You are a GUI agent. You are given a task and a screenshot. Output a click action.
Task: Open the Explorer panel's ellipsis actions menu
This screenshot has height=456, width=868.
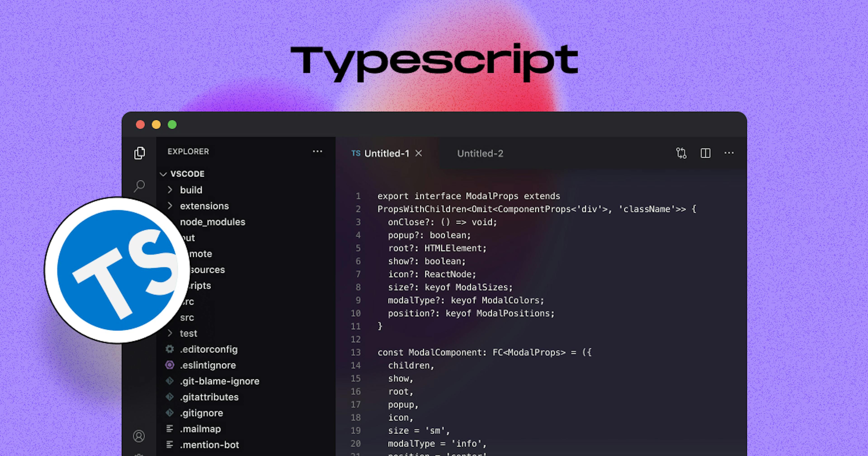(318, 152)
